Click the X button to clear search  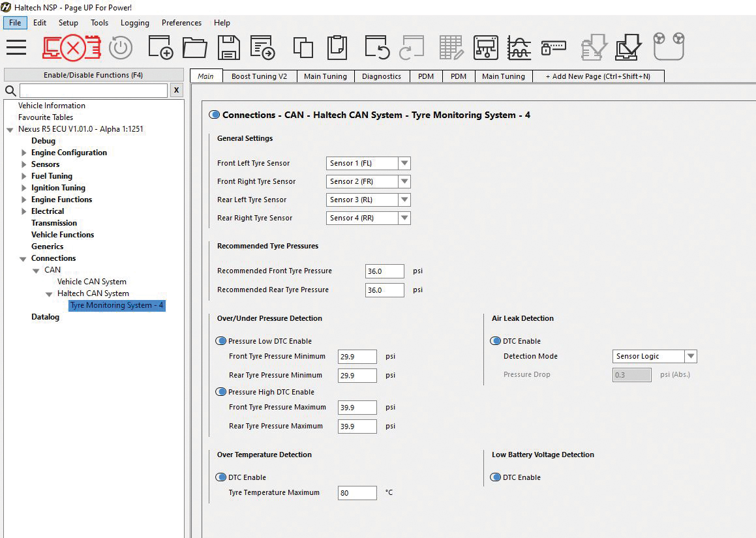click(176, 91)
